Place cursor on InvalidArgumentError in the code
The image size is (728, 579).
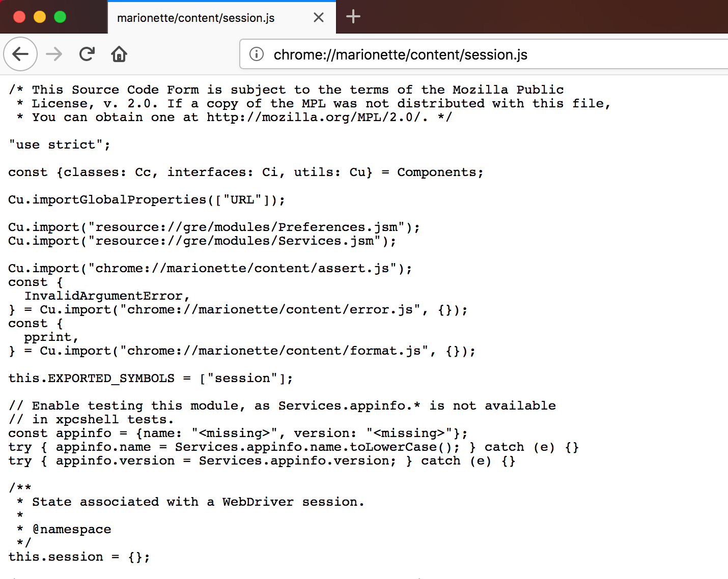[x=104, y=296]
